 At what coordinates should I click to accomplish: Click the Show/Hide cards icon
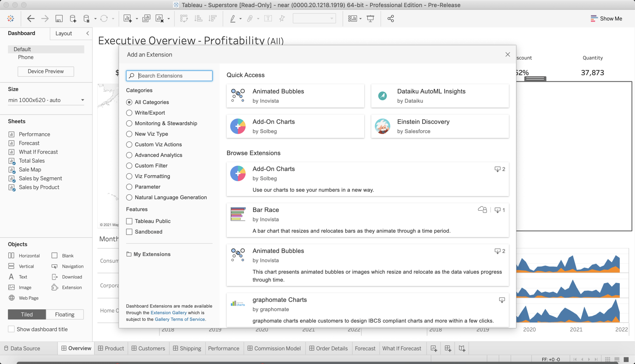click(x=353, y=18)
